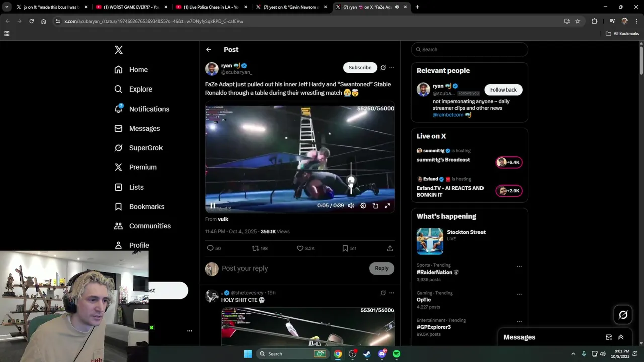Open Explore in the sidebar
Viewport: 644px width, 362px height.
(x=133, y=89)
